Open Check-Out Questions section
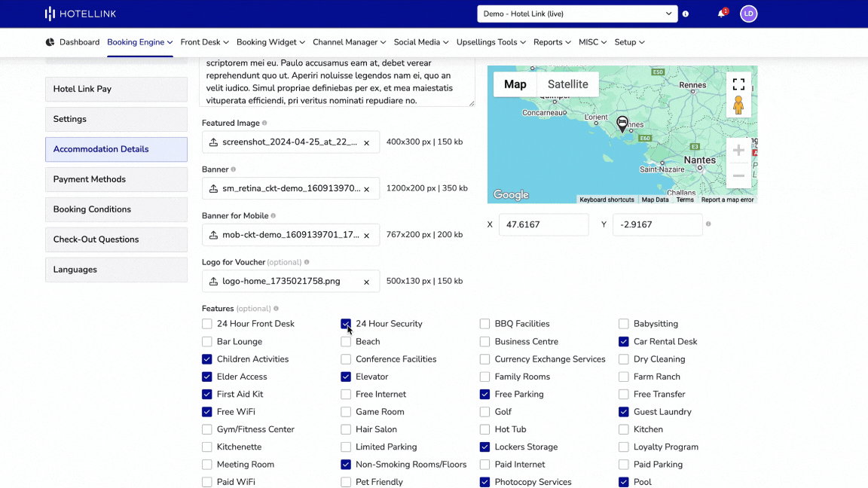 pyautogui.click(x=116, y=239)
